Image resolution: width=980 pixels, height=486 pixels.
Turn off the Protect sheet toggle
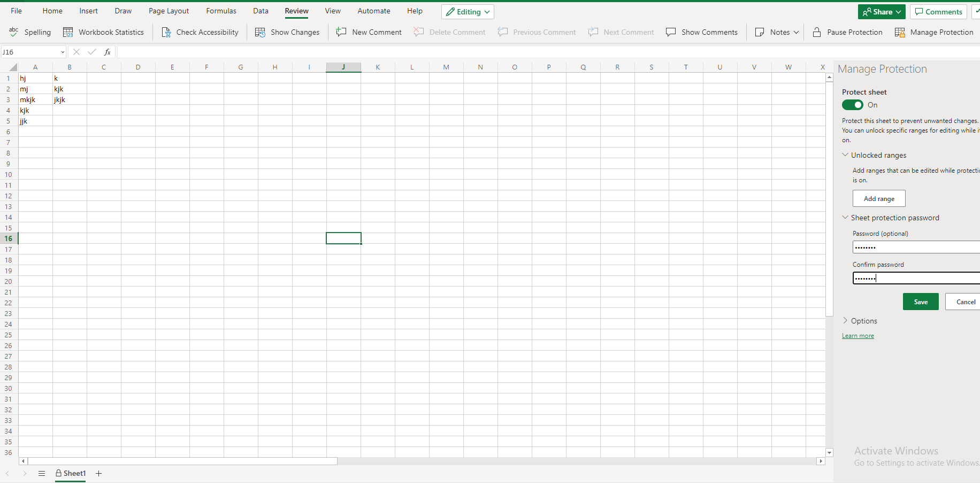[853, 105]
